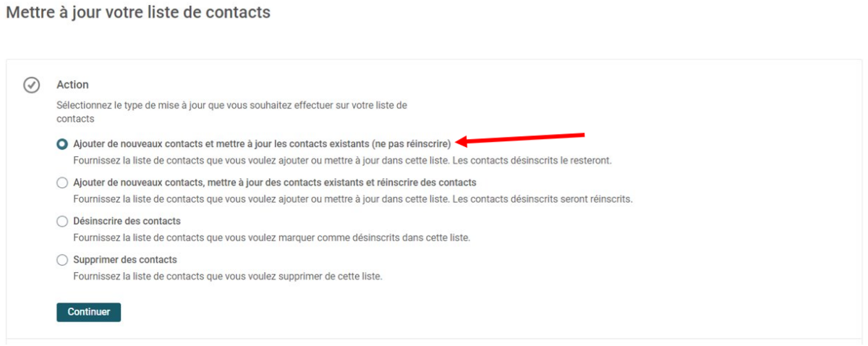This screenshot has height=346, width=868.
Task: Click description 'Les contacts désinscrits le resteront'
Action: point(537,160)
